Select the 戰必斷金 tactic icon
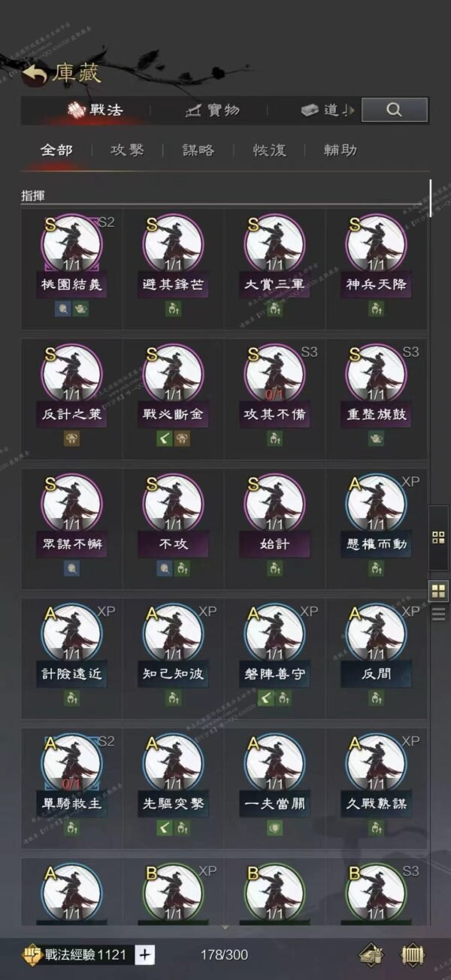Screen dimensions: 451x980 (x=173, y=374)
